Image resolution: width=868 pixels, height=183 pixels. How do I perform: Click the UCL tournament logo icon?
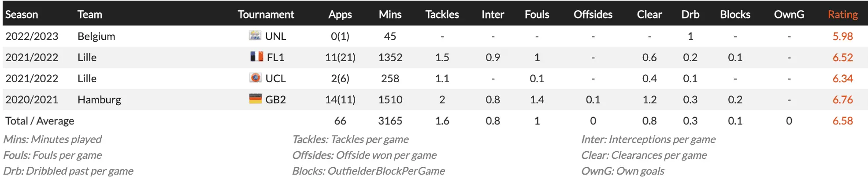pos(255,78)
